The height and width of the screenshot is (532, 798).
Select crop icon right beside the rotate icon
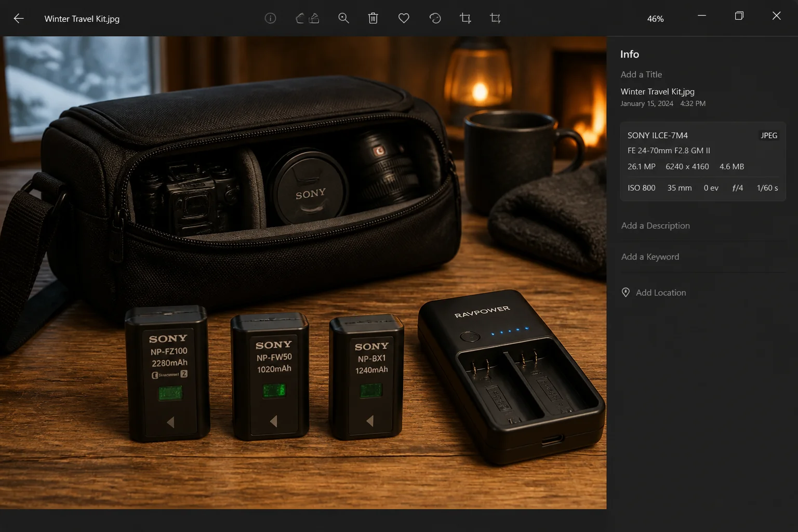point(465,18)
